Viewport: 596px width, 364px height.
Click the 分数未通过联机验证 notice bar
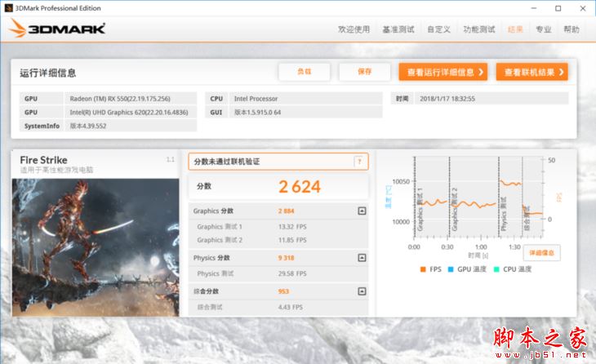coord(278,162)
